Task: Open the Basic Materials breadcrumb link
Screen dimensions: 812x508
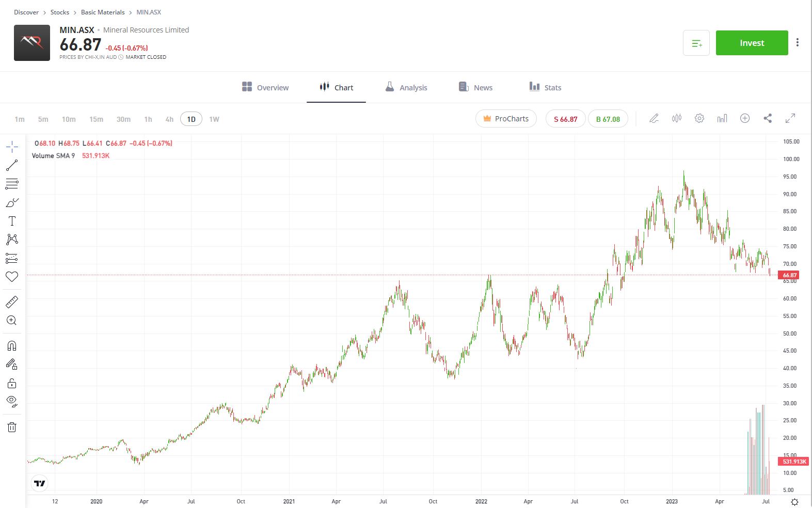Action: click(103, 12)
